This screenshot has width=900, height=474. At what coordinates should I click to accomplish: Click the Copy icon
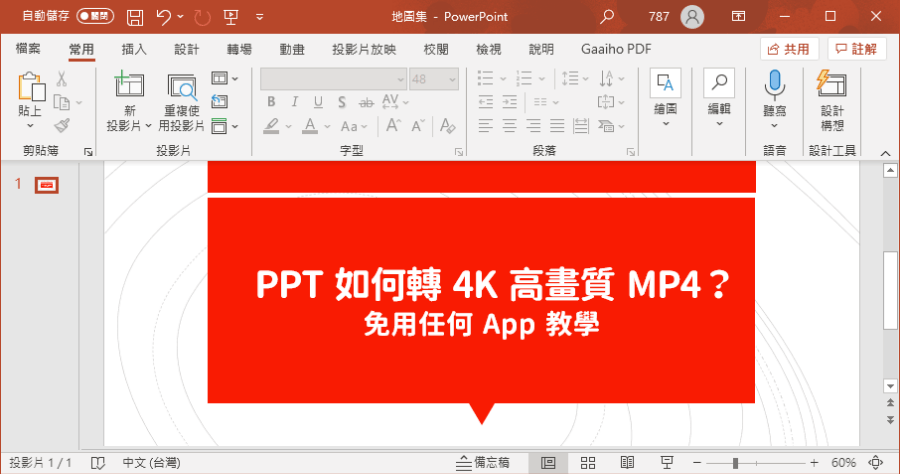click(x=61, y=102)
